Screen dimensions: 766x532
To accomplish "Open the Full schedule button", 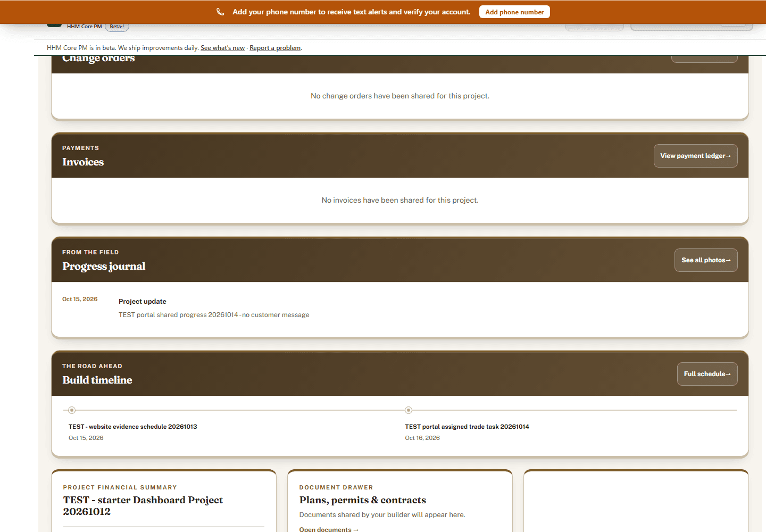I will pos(707,374).
